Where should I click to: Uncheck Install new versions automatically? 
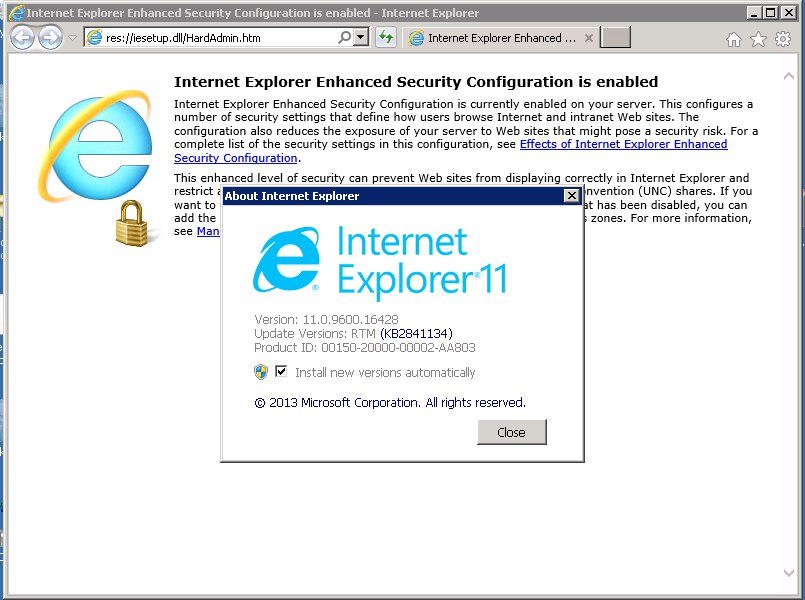click(x=281, y=371)
